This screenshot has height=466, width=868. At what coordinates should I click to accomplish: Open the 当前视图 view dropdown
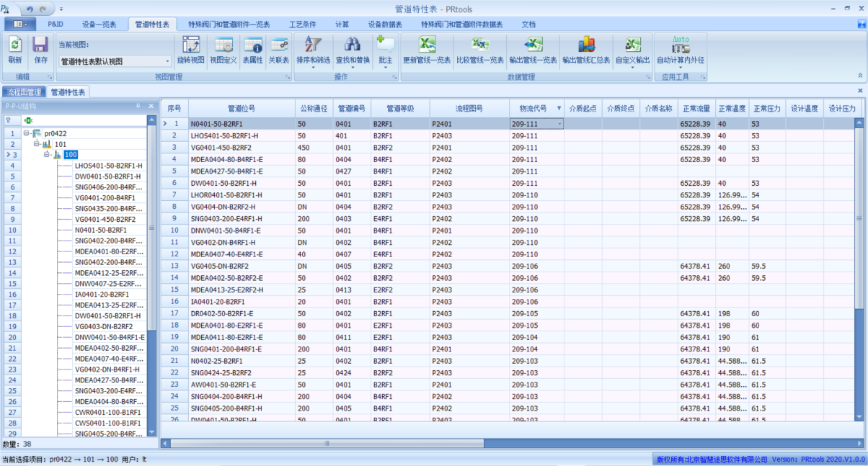point(168,62)
